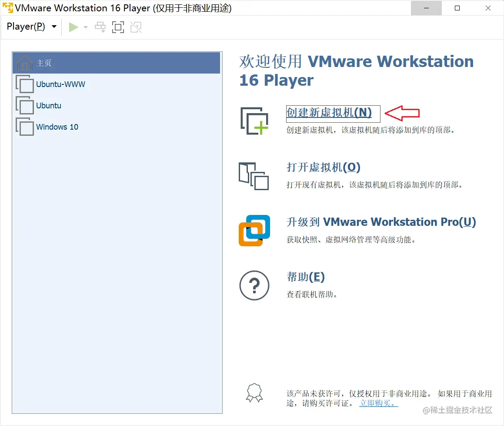Click the Windows 10 VM icon
Image resolution: width=504 pixels, height=426 pixels.
coord(25,127)
